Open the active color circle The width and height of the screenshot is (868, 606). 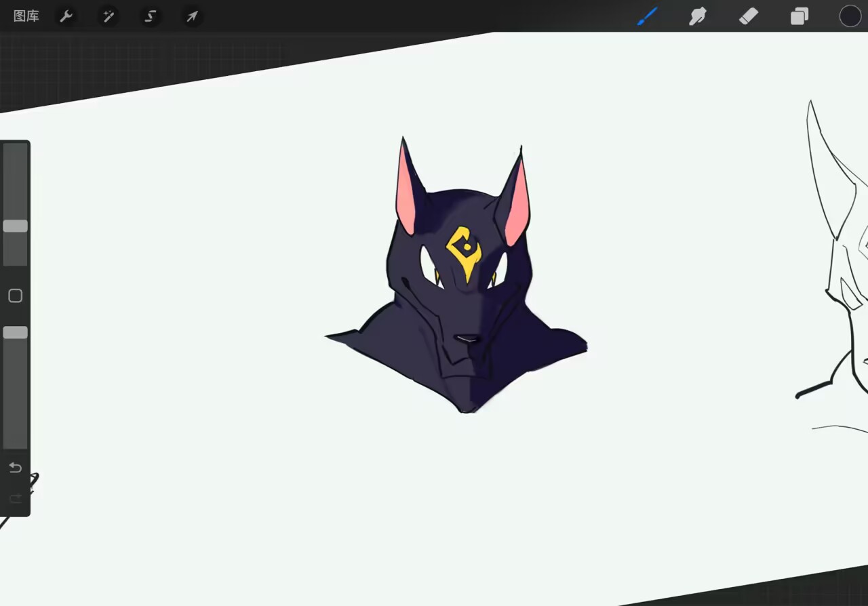(x=850, y=16)
